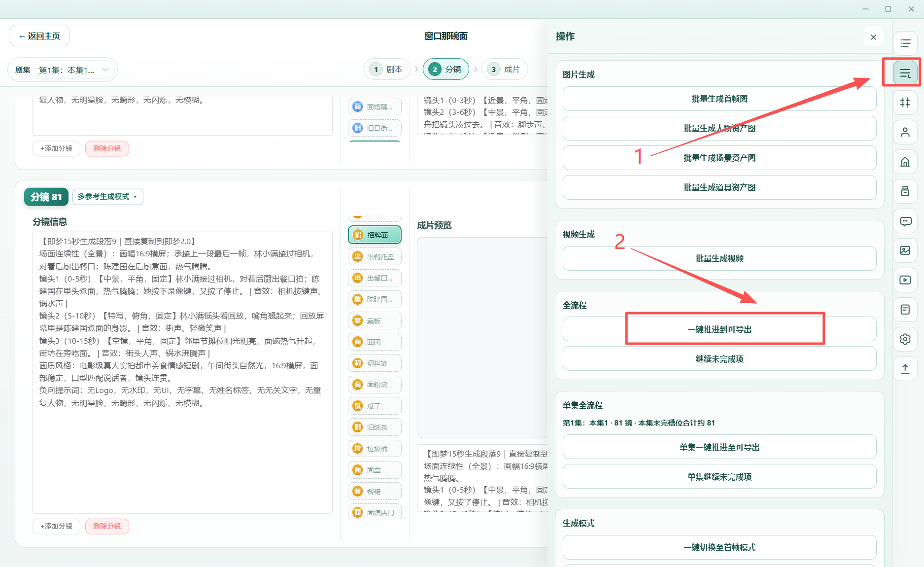Viewport: 924px width, 567px height.
Task: Select the 调料罐 asset tag
Action: pyautogui.click(x=375, y=363)
